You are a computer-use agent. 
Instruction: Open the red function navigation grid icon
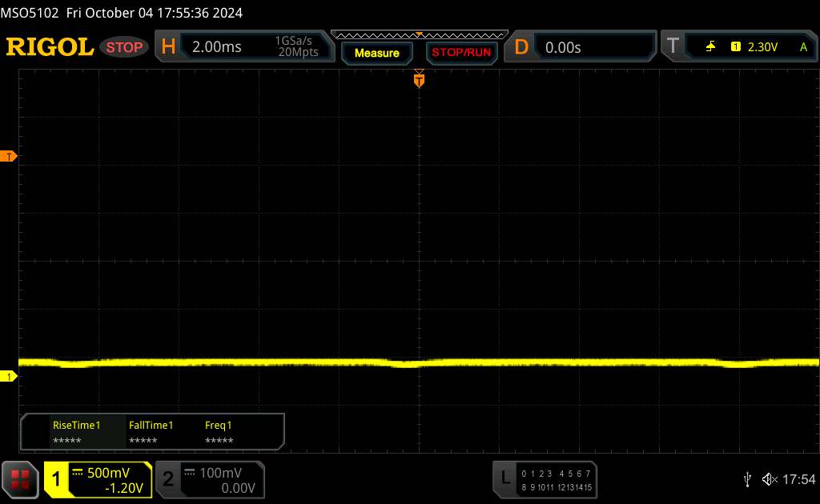click(x=22, y=479)
